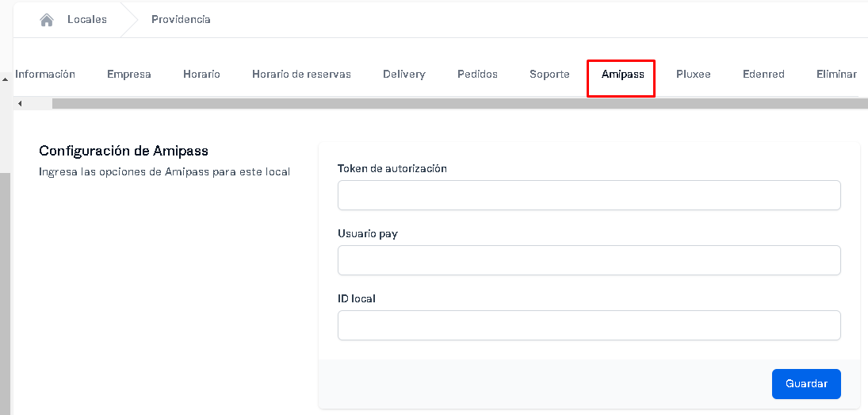This screenshot has width=868, height=415.
Task: Open the Eliminar tab
Action: tap(836, 75)
